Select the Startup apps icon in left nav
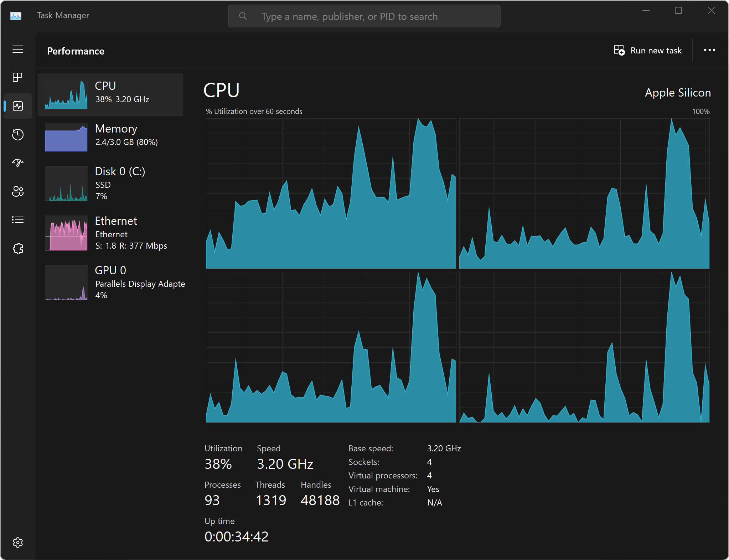Viewport: 729px width, 560px height. point(18,162)
